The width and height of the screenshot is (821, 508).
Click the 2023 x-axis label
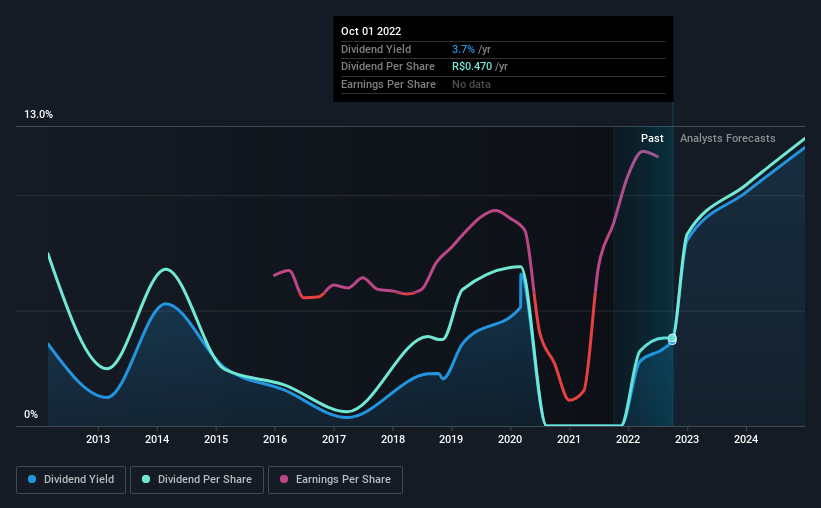[x=686, y=439]
